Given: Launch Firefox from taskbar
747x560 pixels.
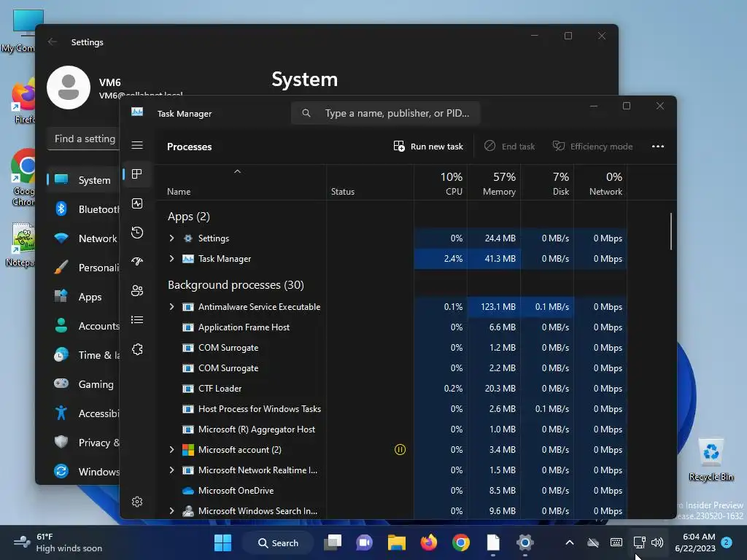Looking at the screenshot, I should coord(429,542).
